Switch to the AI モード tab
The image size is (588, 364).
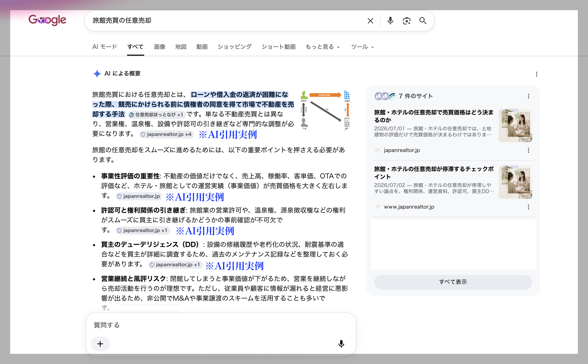tap(105, 47)
